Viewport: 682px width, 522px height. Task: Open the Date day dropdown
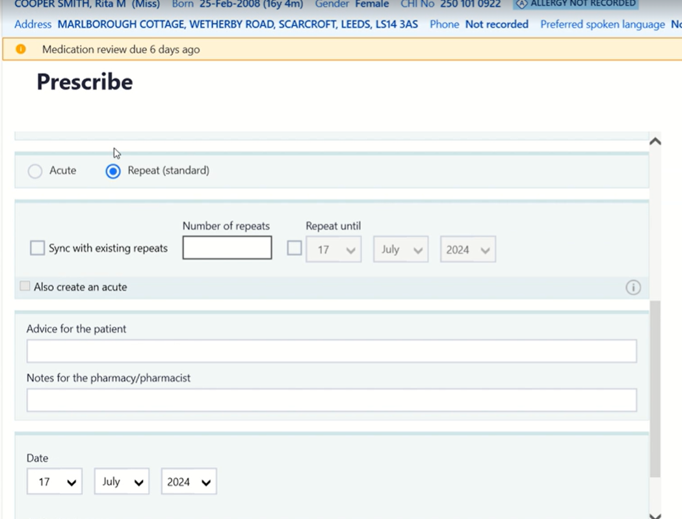click(x=54, y=482)
